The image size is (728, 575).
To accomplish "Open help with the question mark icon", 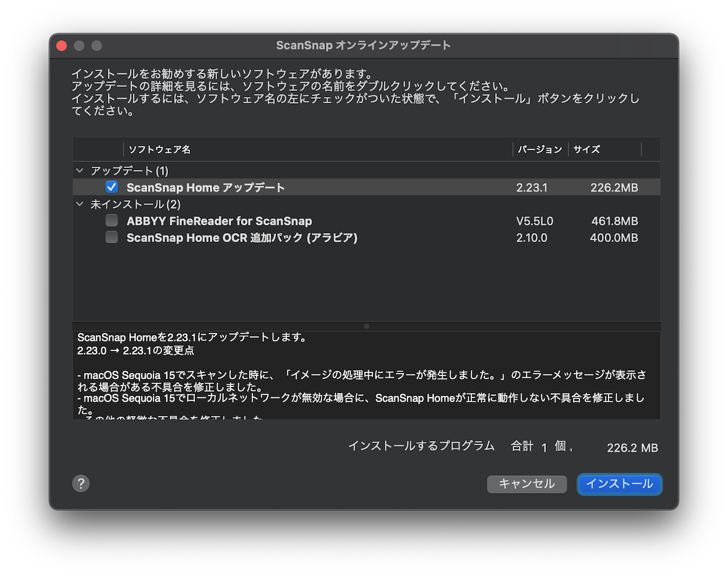I will (81, 483).
